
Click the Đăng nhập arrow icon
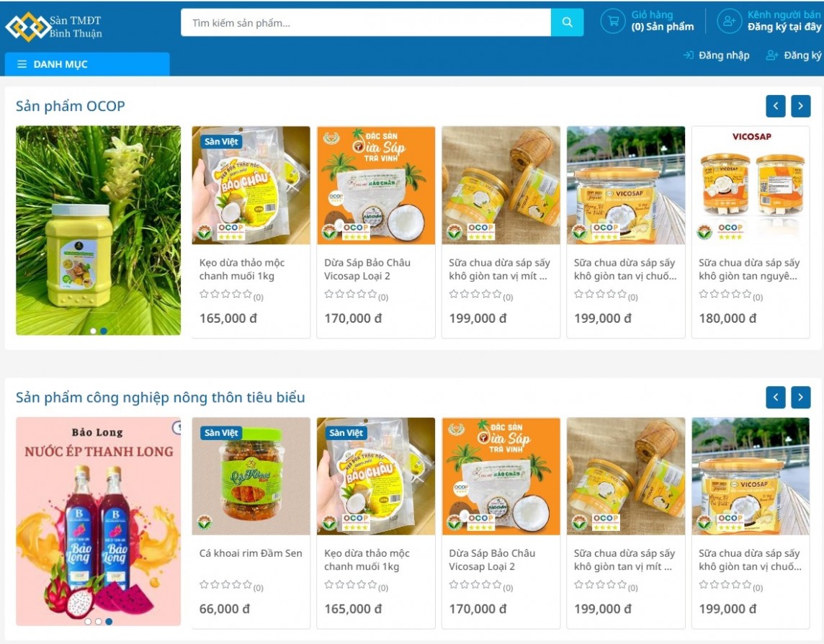click(689, 55)
